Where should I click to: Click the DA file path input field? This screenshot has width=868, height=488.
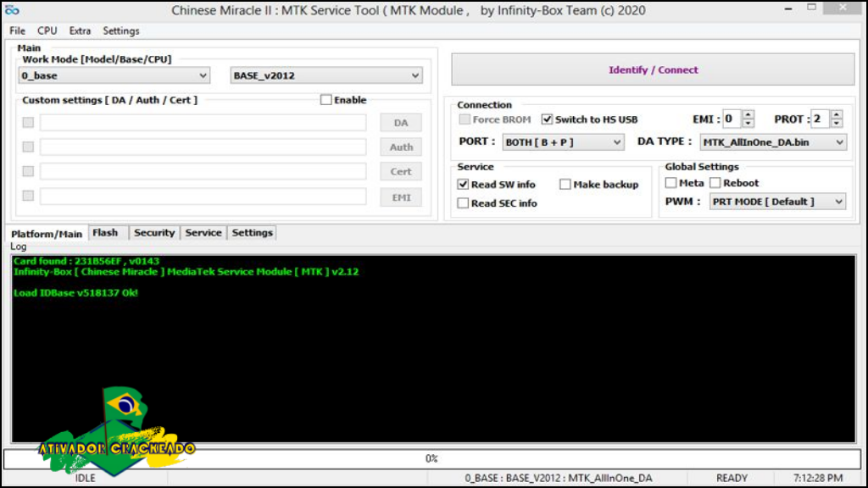203,122
